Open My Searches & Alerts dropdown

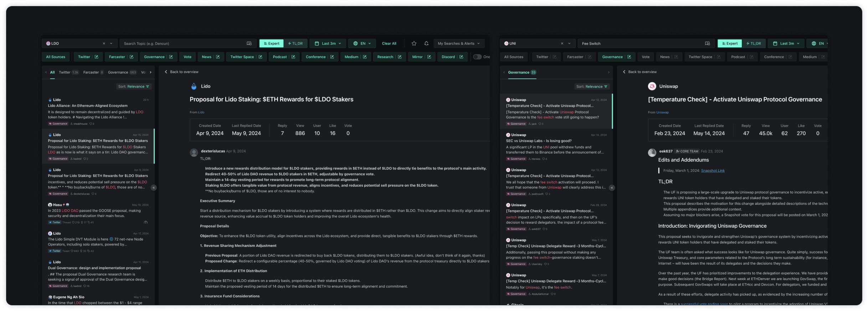coord(459,43)
